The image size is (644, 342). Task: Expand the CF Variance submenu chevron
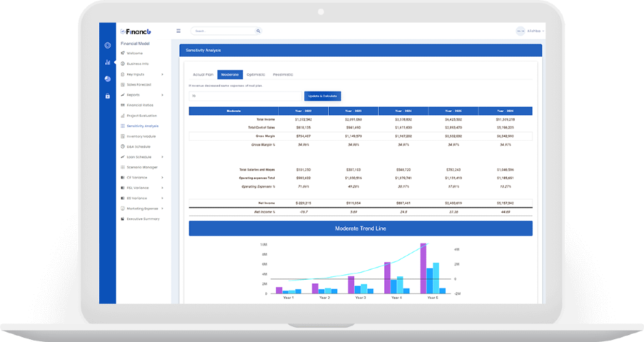coord(162,178)
